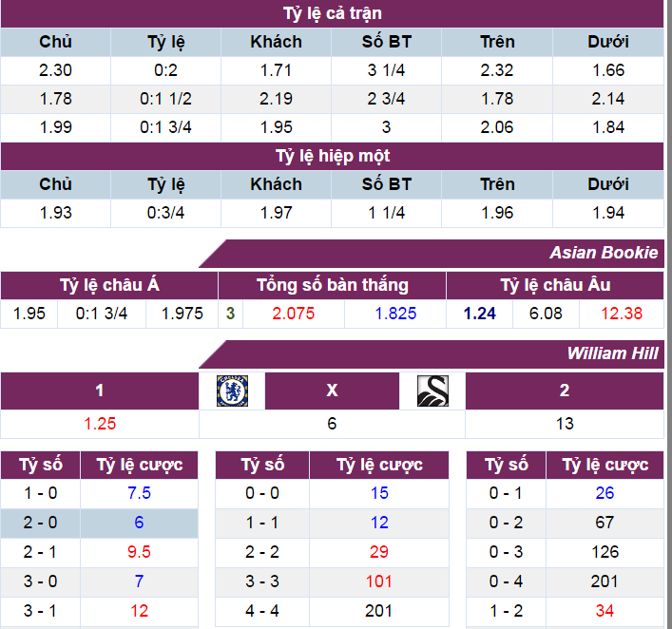
Task: Click the total goals under odds 1.825
Action: [x=395, y=314]
